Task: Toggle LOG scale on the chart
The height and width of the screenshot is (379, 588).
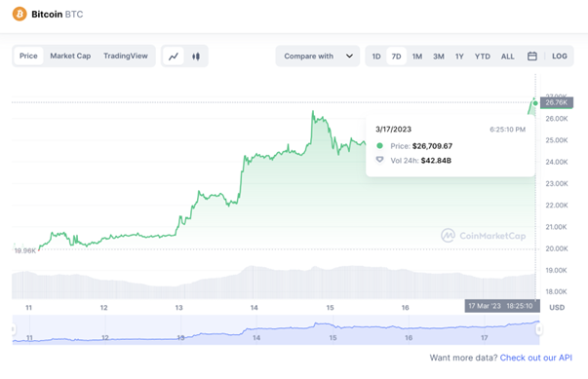Action: [559, 57]
